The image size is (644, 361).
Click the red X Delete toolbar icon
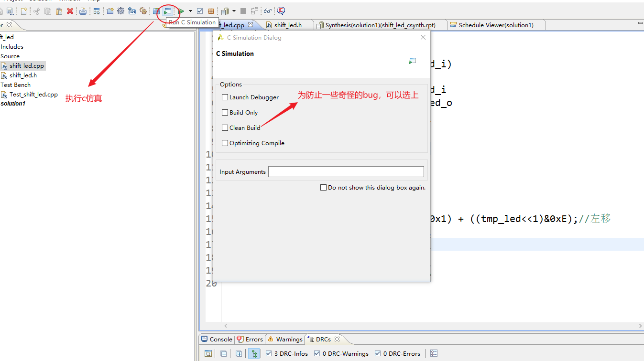click(70, 11)
